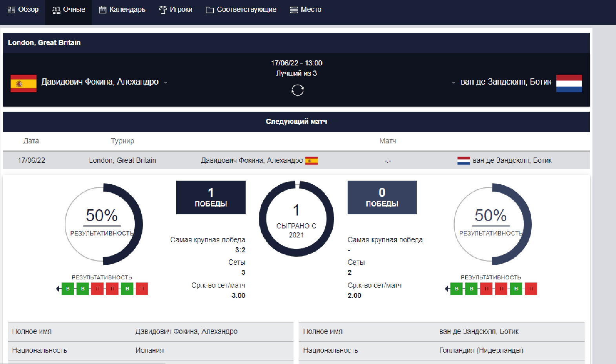Click the Турнир column header

click(x=122, y=141)
